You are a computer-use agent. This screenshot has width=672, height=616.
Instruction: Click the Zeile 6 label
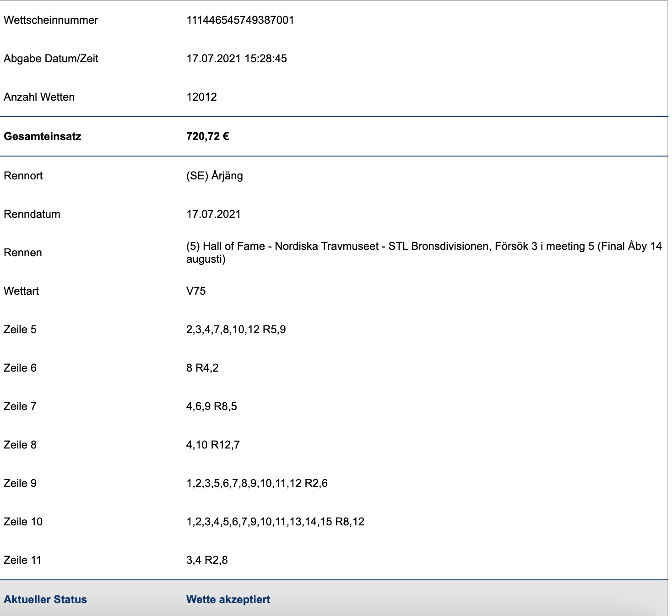20,368
